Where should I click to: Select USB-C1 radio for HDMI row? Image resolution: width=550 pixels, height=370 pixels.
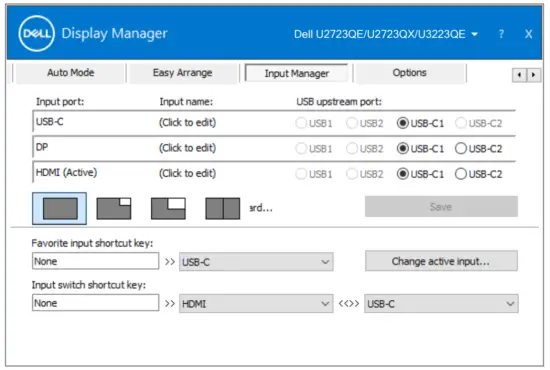(x=403, y=174)
